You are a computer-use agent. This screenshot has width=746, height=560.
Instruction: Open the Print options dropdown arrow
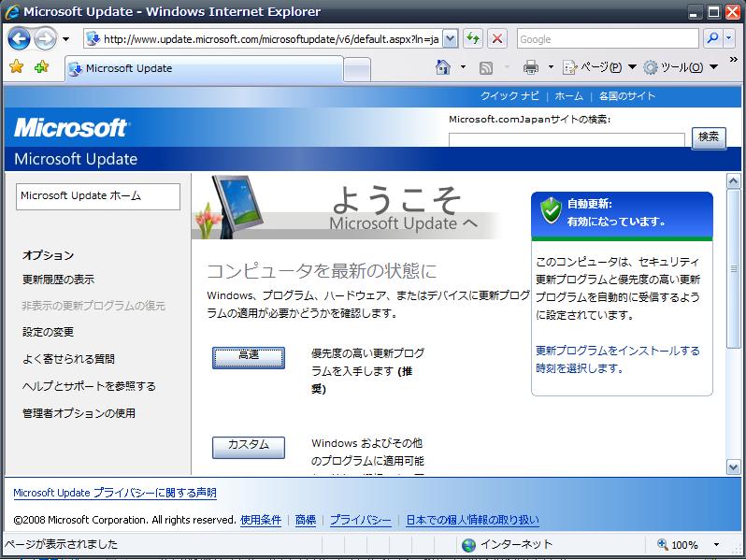(x=551, y=67)
